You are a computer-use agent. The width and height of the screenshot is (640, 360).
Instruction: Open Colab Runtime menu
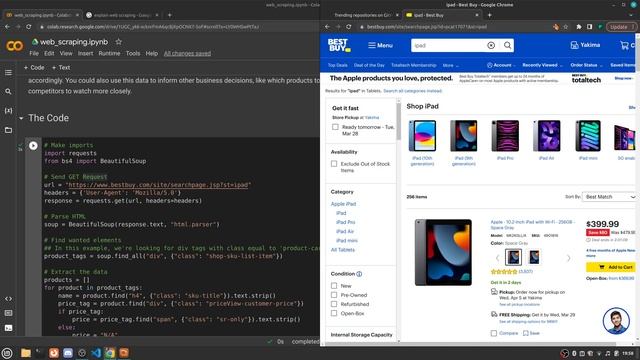109,53
